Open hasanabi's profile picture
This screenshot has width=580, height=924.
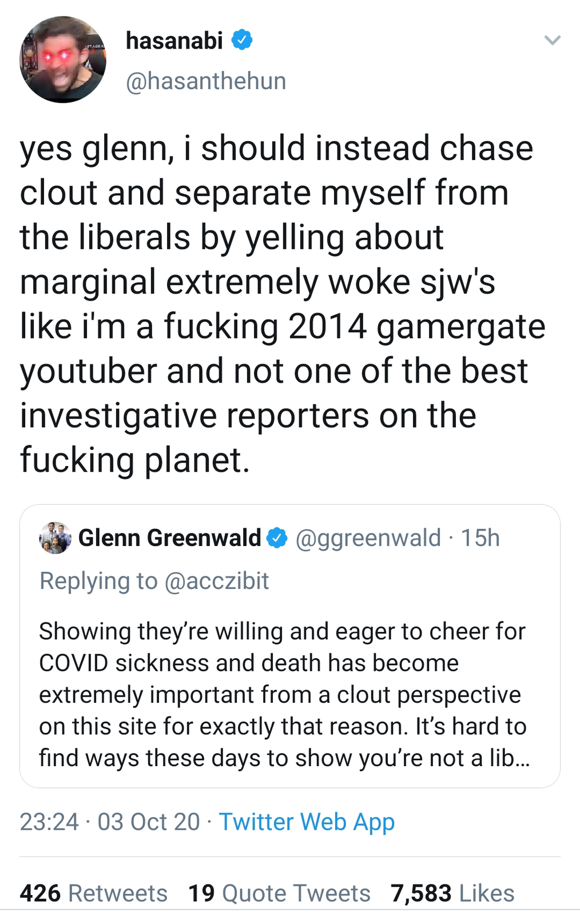tap(63, 59)
